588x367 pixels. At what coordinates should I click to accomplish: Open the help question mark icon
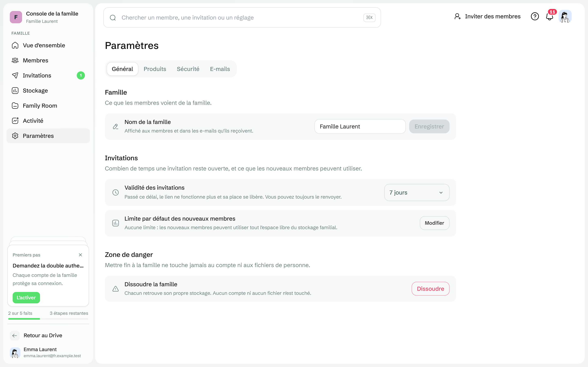(535, 17)
